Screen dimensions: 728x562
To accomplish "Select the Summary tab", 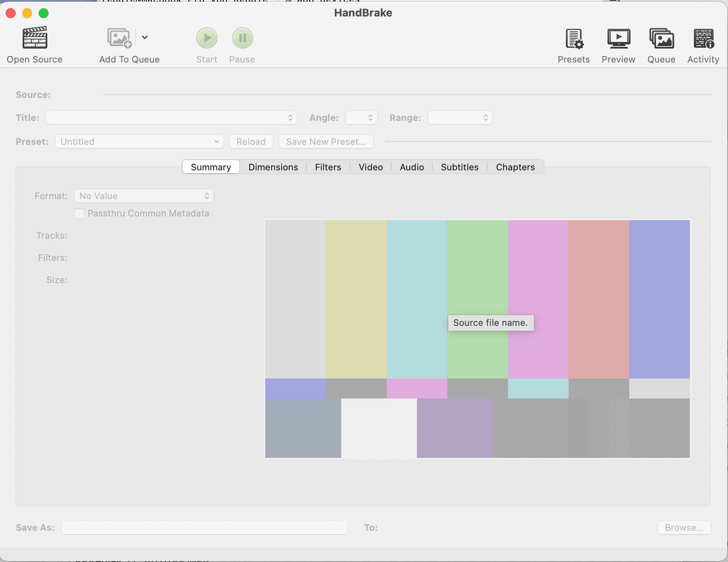I will [211, 167].
